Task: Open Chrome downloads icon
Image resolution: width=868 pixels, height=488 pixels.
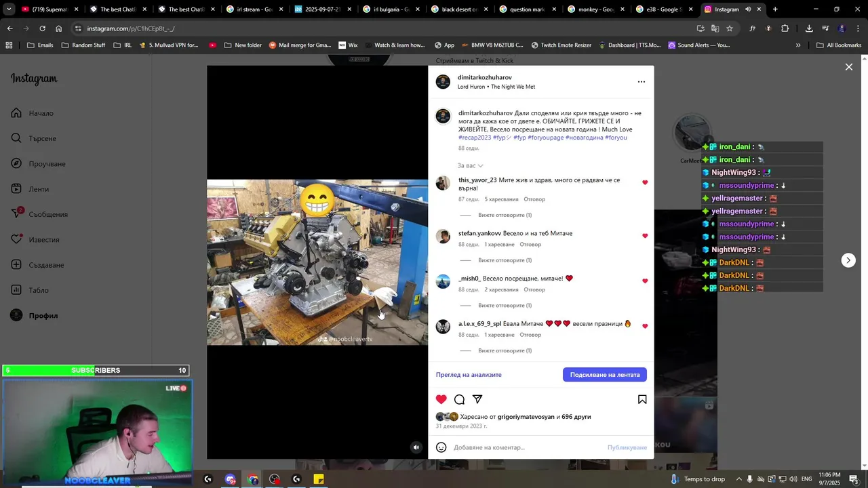Action: pyautogui.click(x=809, y=28)
